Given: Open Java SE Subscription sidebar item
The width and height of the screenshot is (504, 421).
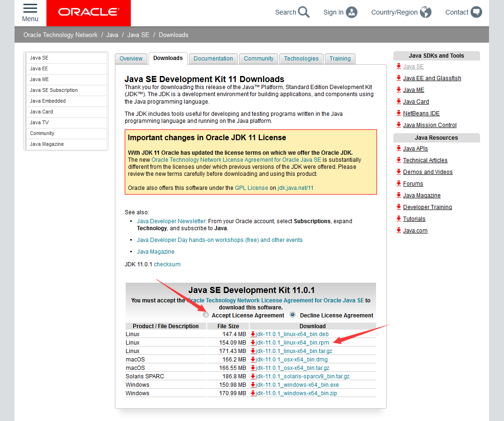Looking at the screenshot, I should (66, 90).
